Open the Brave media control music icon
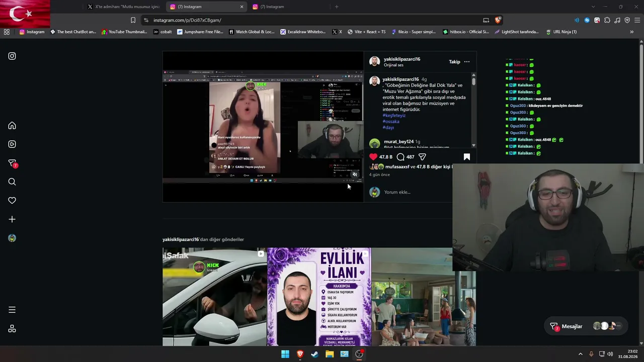 click(x=617, y=20)
